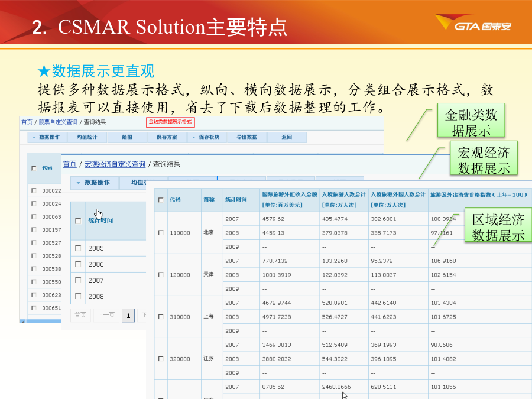Check the box for year 2007 in macro table

(78, 280)
